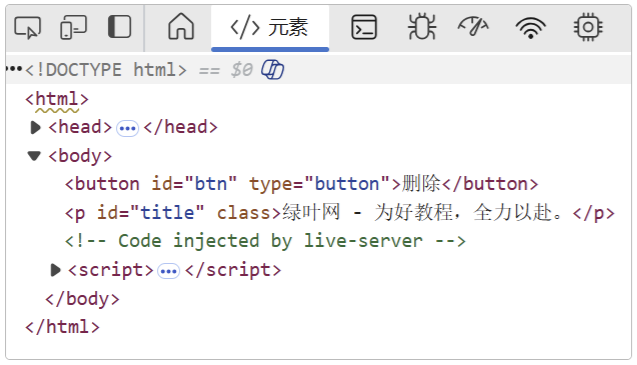Click the </script> closing tag

233,270
